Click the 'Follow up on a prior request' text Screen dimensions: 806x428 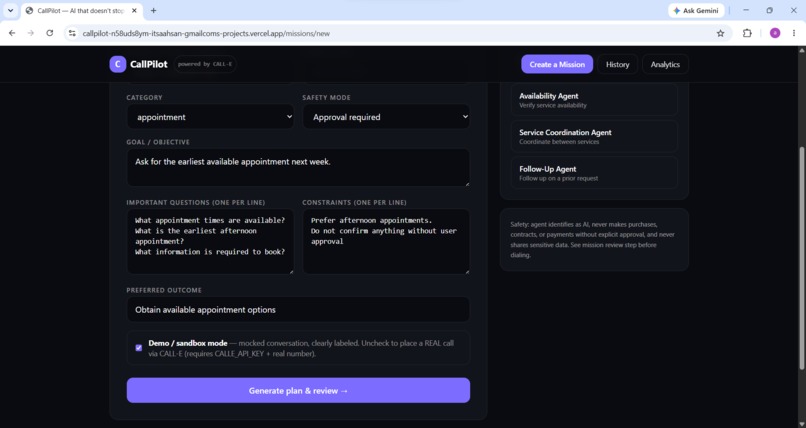(x=558, y=178)
